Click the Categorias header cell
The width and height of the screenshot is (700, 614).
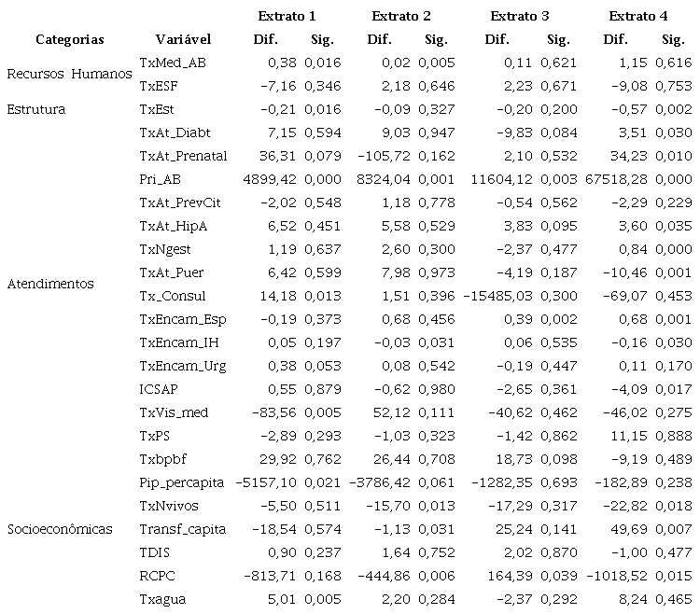70,39
